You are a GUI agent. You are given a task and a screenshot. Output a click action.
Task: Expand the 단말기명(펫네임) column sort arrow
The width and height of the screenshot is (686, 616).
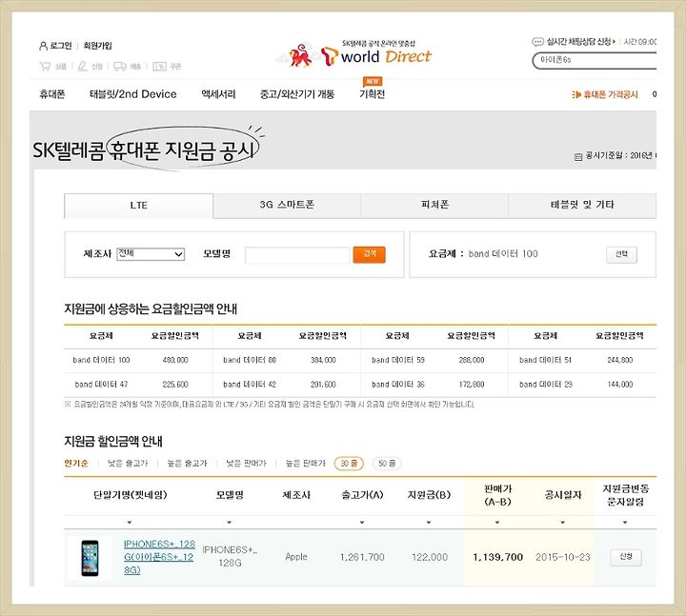(x=130, y=523)
